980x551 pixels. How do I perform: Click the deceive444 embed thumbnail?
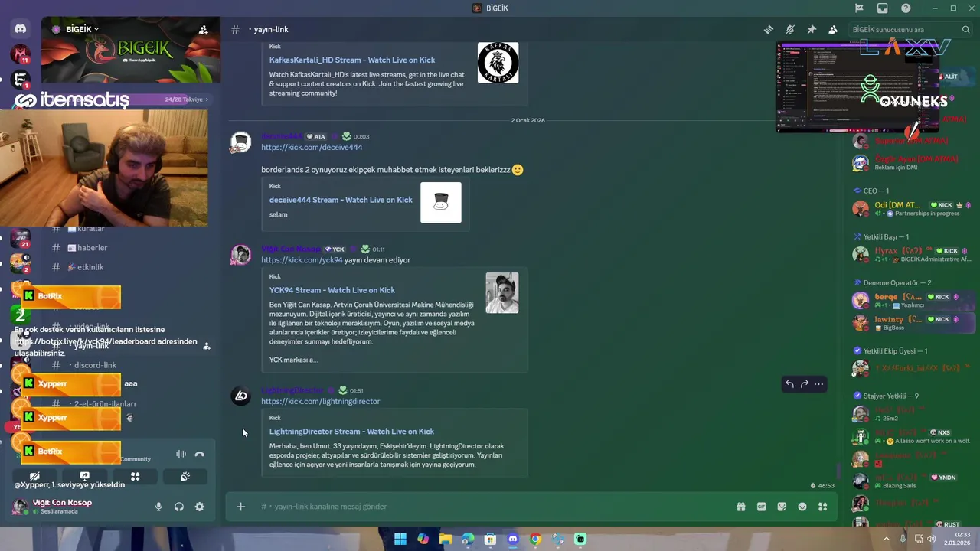tap(441, 202)
